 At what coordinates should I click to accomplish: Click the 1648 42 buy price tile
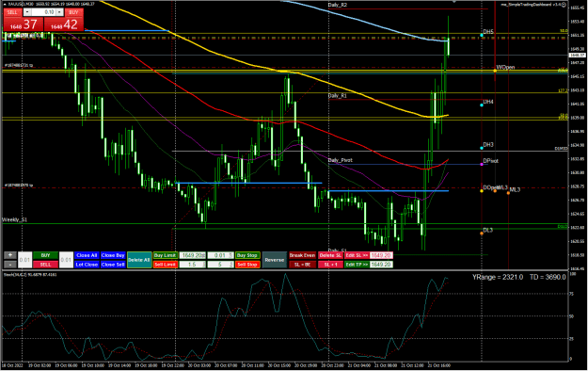click(64, 24)
